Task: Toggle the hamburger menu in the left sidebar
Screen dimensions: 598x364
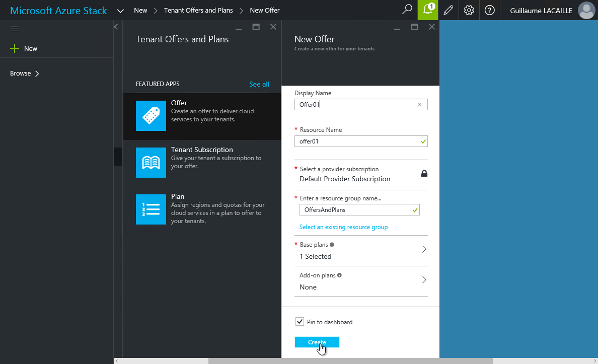Action: (14, 29)
